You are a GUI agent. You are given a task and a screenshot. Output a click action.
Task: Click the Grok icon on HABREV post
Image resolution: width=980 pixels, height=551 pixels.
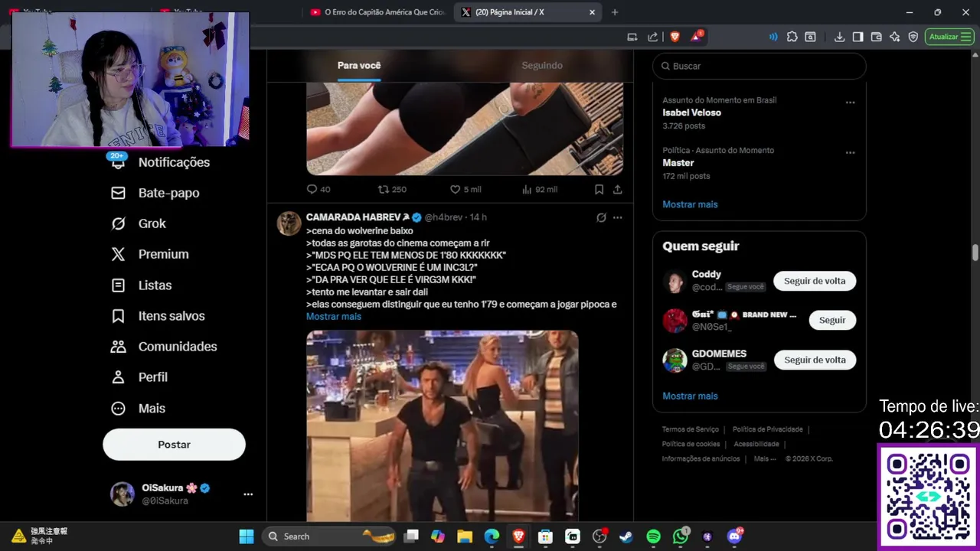click(601, 217)
